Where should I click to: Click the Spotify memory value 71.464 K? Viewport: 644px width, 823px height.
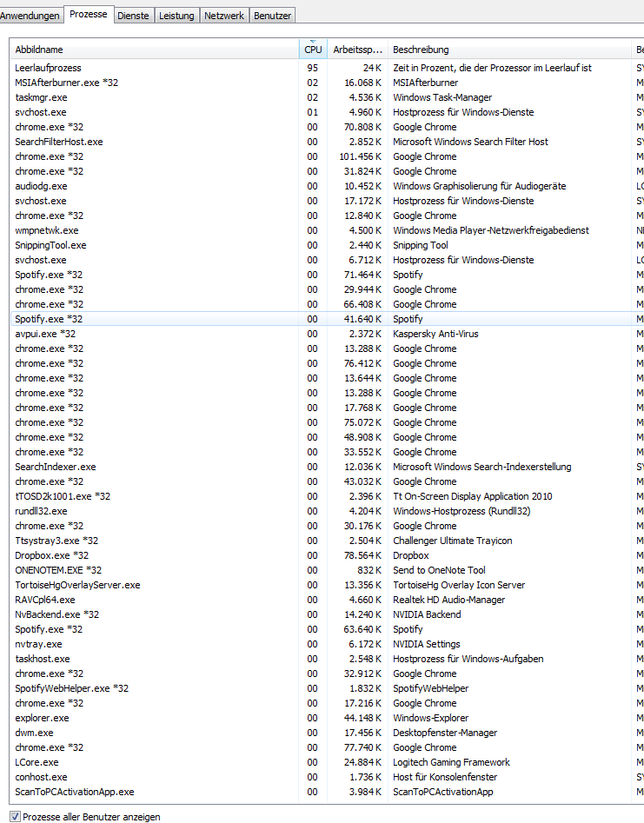363,275
